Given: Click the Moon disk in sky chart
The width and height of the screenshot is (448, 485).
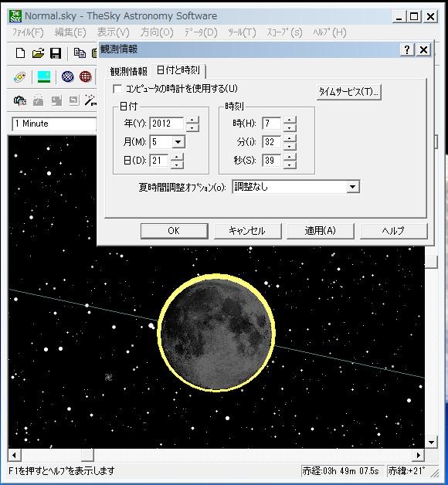Looking at the screenshot, I should pos(216,333).
